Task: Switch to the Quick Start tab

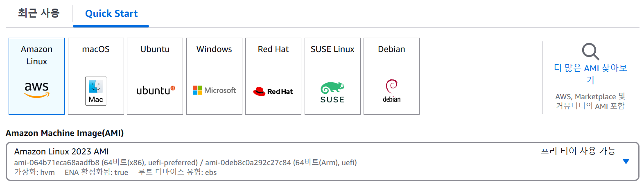Action: pyautogui.click(x=111, y=14)
